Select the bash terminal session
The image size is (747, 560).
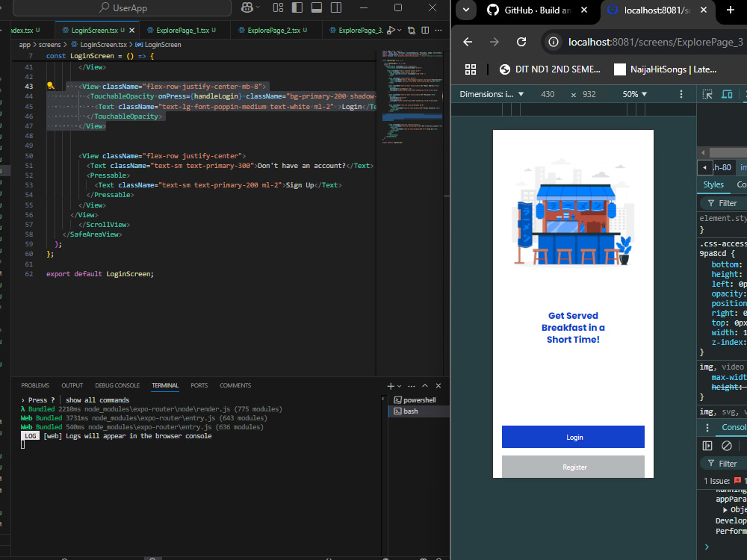[419, 411]
